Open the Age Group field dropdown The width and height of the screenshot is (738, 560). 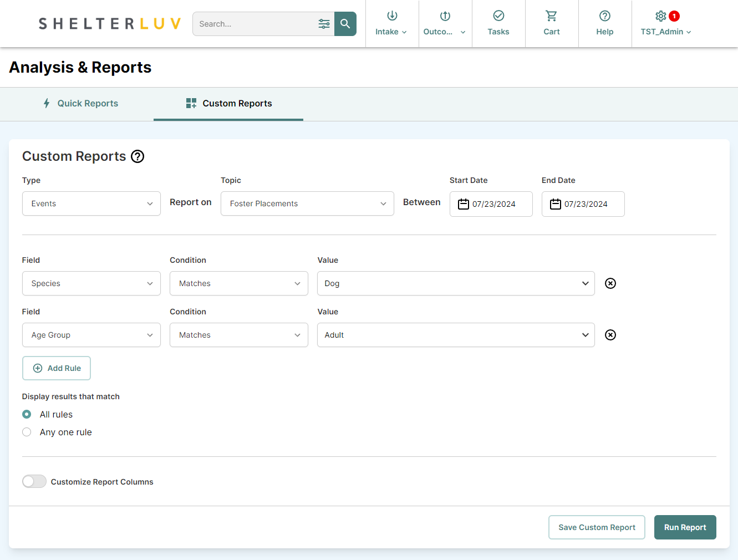pos(91,335)
